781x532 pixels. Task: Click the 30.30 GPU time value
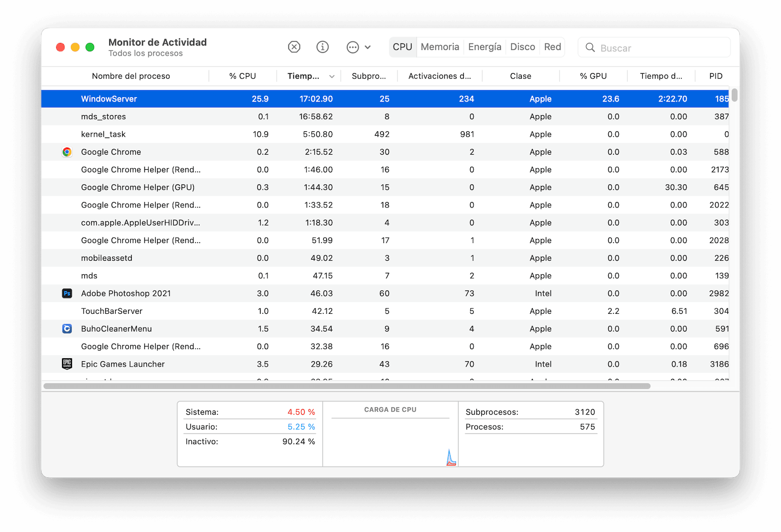[x=676, y=187]
